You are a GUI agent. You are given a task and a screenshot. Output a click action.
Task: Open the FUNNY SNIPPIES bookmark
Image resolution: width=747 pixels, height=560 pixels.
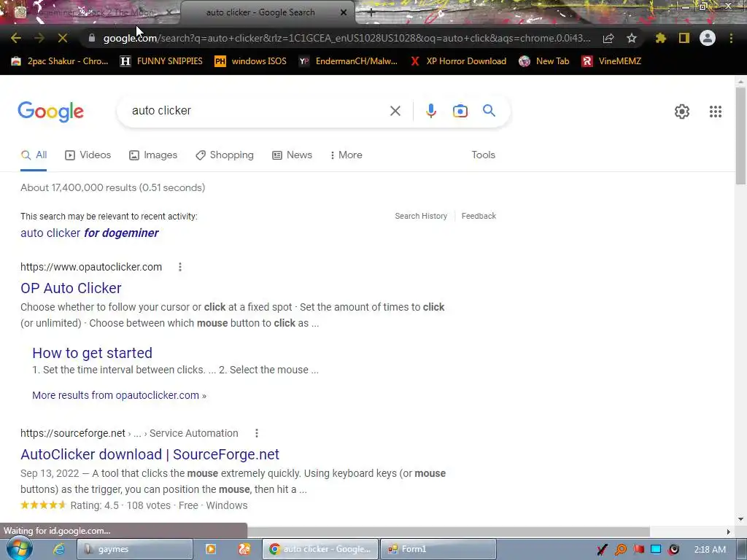click(x=162, y=61)
